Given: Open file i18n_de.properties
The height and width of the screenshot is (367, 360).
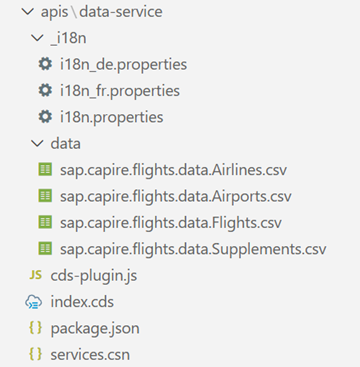Looking at the screenshot, I should click(x=124, y=64).
